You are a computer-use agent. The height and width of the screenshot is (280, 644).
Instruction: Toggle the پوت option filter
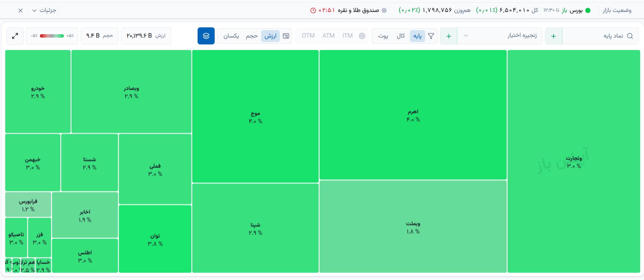click(x=383, y=36)
